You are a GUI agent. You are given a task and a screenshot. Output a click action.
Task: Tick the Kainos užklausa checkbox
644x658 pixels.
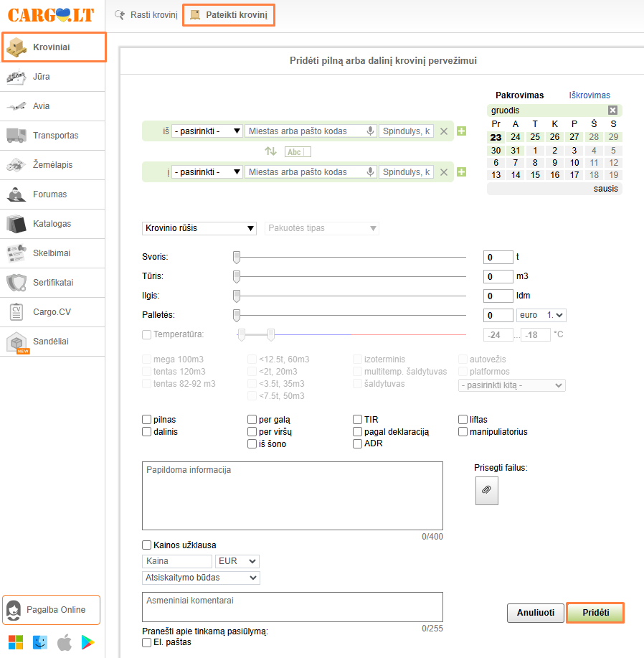(147, 545)
